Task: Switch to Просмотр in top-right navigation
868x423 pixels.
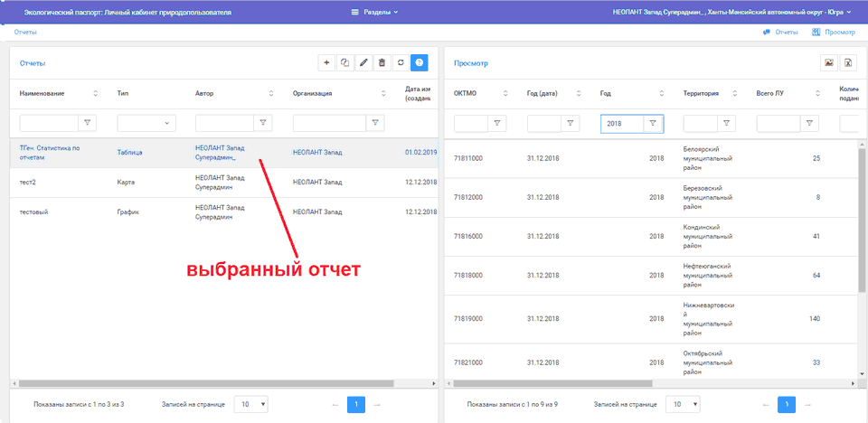Action: point(834,33)
